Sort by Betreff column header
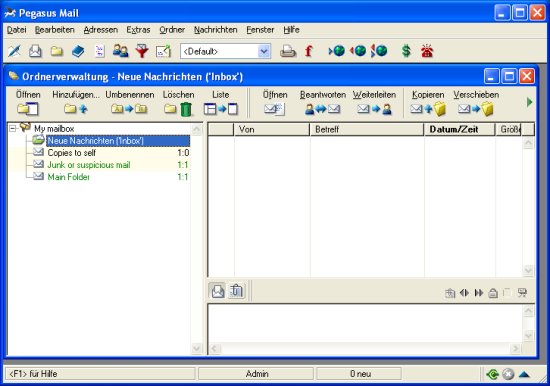 pos(367,129)
